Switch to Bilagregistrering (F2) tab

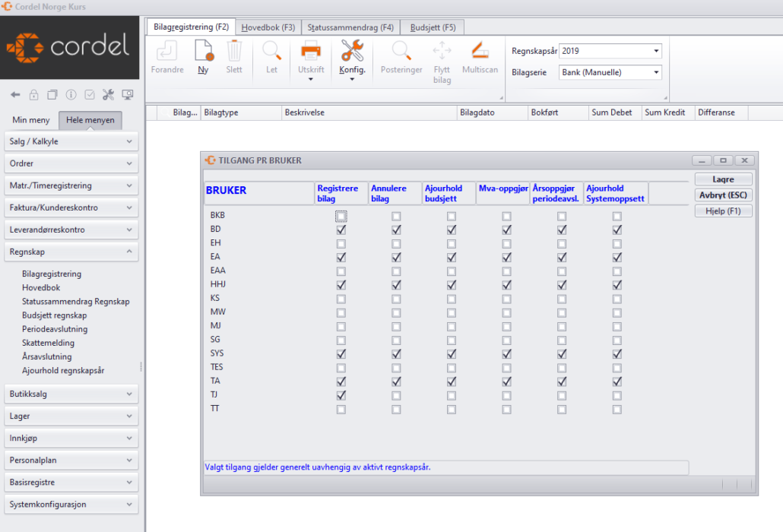tap(191, 27)
